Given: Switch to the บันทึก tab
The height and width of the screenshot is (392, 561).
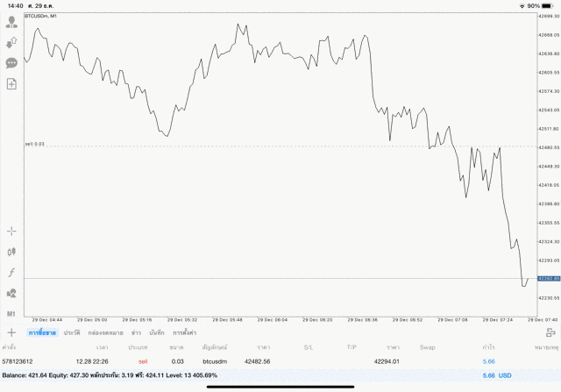Looking at the screenshot, I should pyautogui.click(x=157, y=333).
